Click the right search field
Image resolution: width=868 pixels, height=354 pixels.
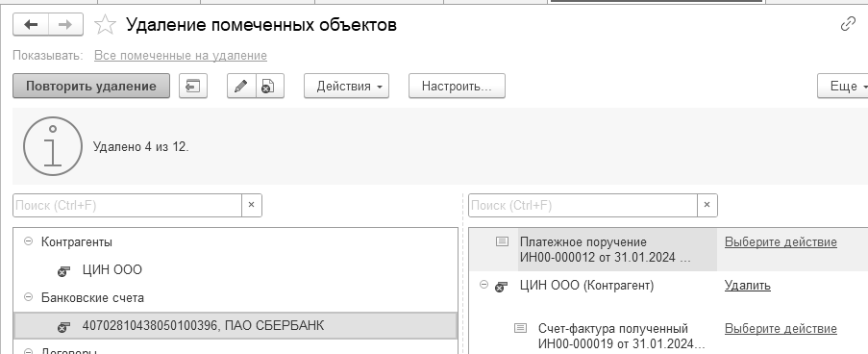(x=583, y=206)
